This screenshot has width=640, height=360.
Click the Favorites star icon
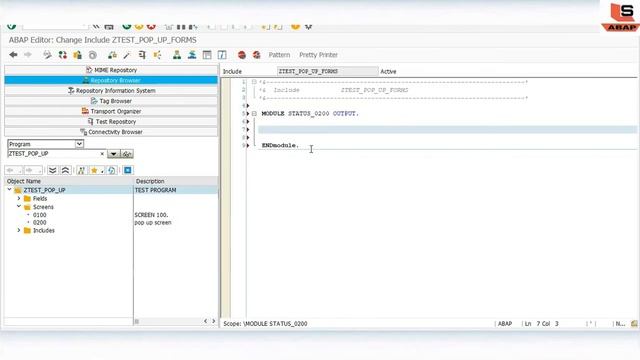94,170
